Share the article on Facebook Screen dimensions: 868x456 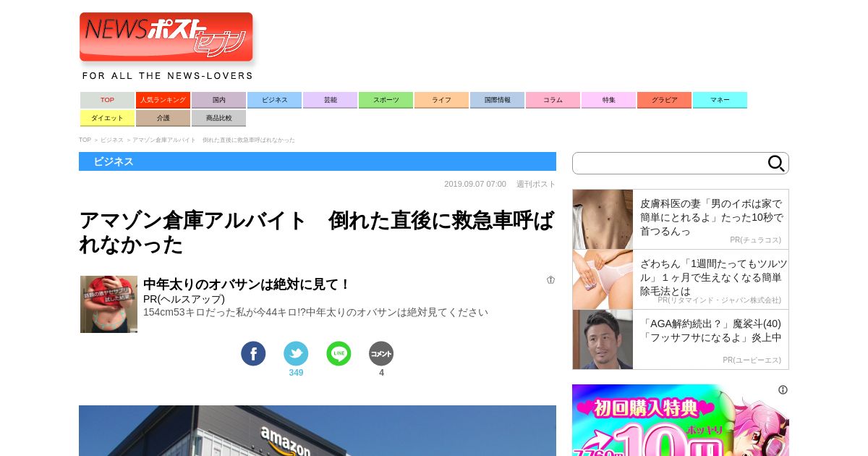pyautogui.click(x=253, y=353)
